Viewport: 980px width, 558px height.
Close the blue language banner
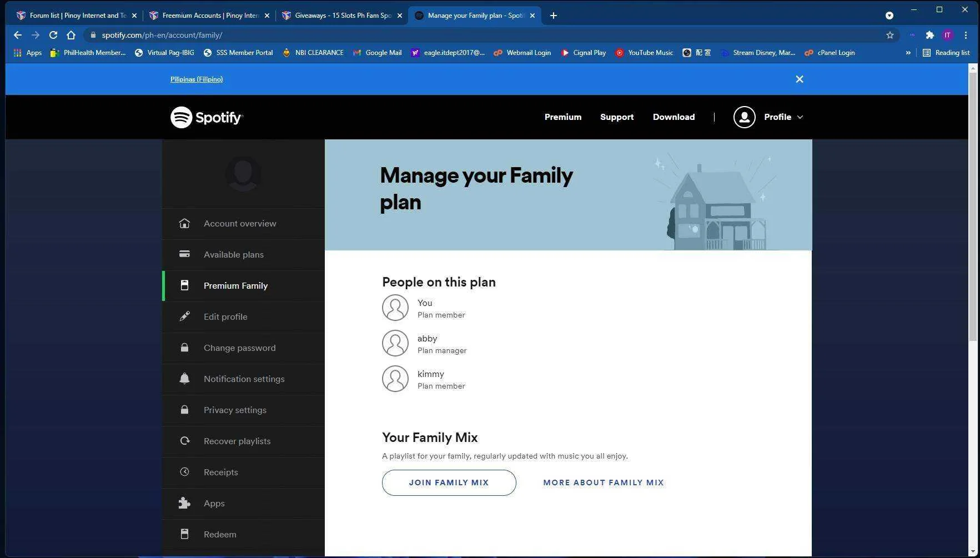tap(799, 79)
